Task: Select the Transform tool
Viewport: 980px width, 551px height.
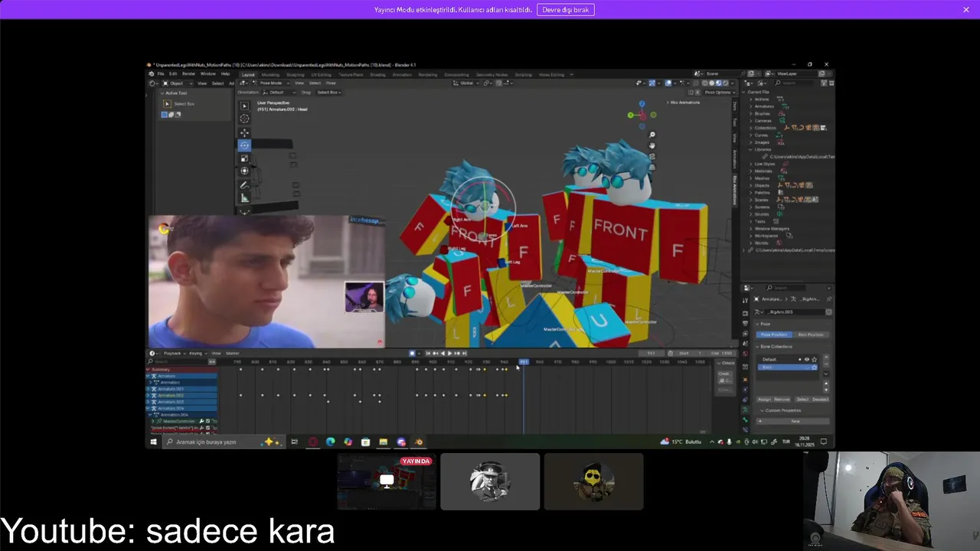Action: tap(244, 171)
